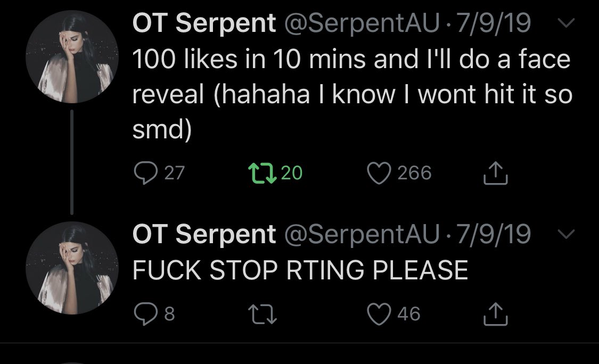Reply to the "STOP RTING PLEASE" tweet
Viewport: 599px width, 364px height.
point(144,313)
